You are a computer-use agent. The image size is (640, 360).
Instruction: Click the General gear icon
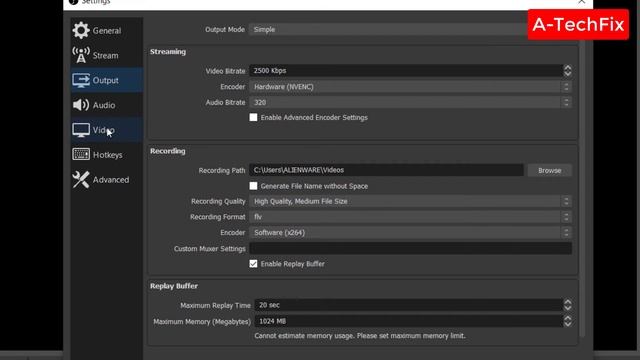81,30
